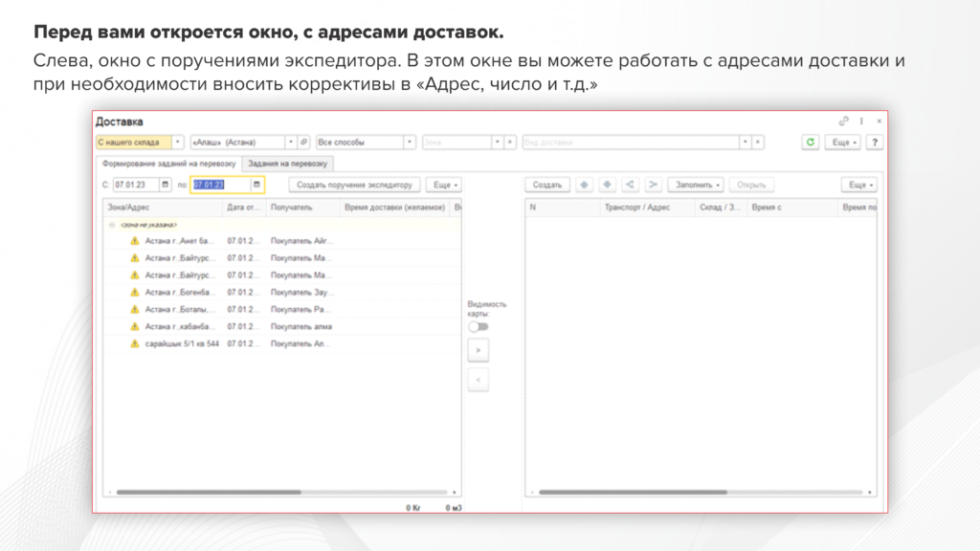
Task: Click the < button to move addresses back
Action: coord(479,380)
